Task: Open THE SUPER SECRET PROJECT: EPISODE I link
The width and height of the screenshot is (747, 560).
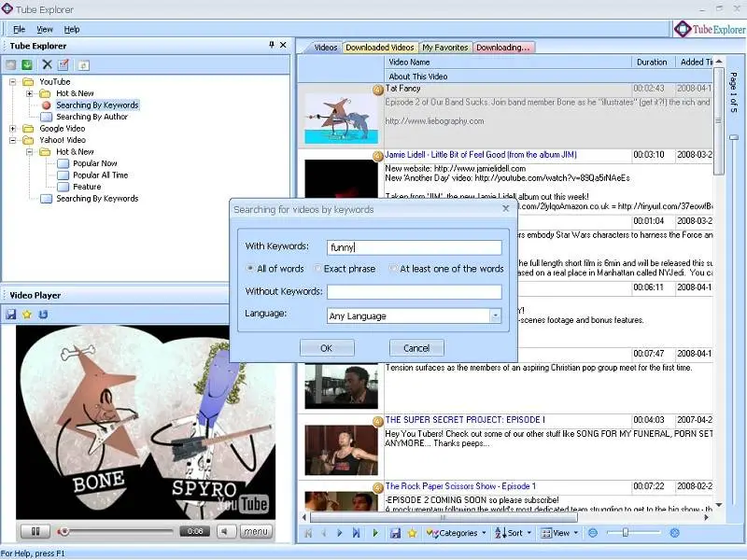Action: point(465,420)
